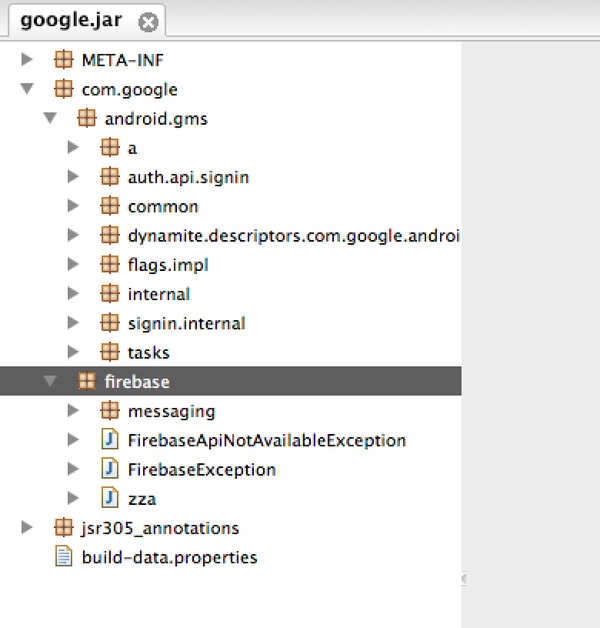The image size is (600, 628).
Task: Click the zza Java class icon
Action: coord(110,498)
